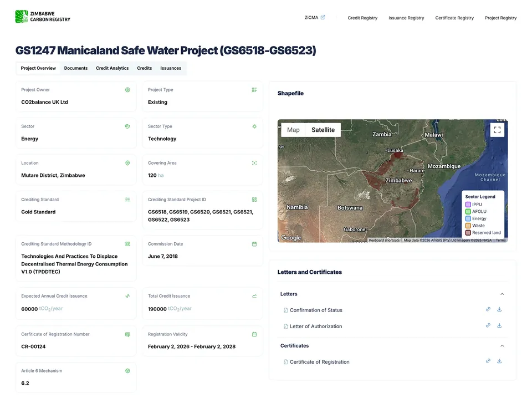Open the map Terms link
The height and width of the screenshot is (403, 532).
(x=500, y=241)
